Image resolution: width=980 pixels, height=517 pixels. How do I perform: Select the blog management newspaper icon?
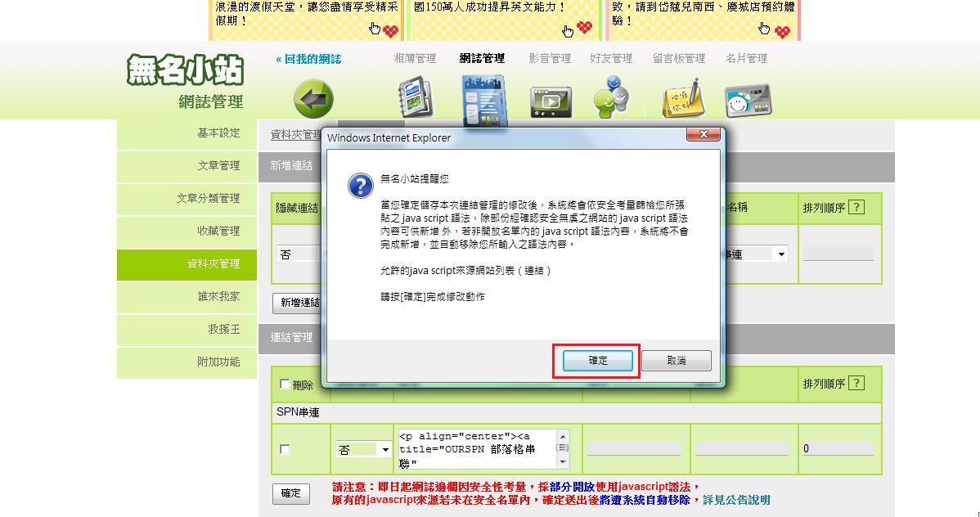click(483, 100)
